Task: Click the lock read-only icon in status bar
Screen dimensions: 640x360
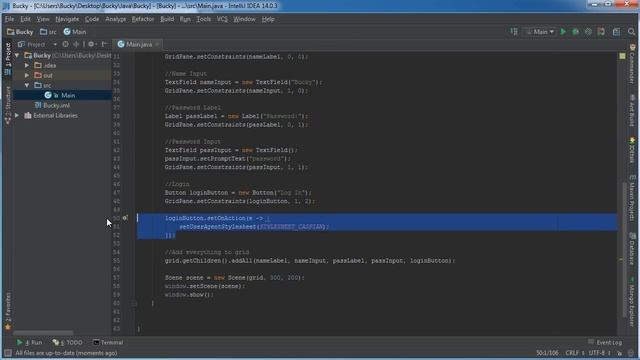Action: [x=620, y=353]
